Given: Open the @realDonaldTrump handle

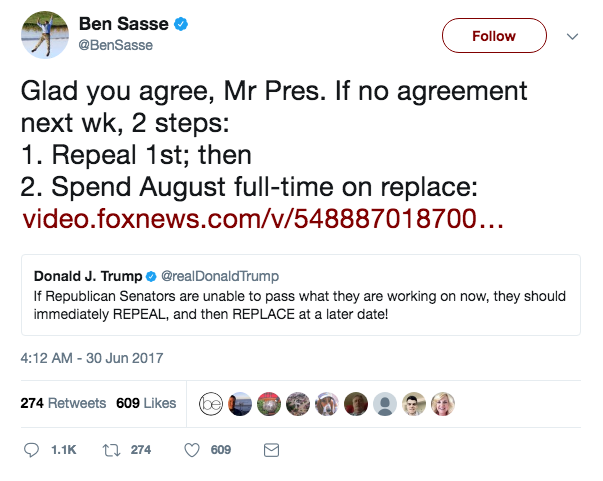Looking at the screenshot, I should pyautogui.click(x=220, y=276).
